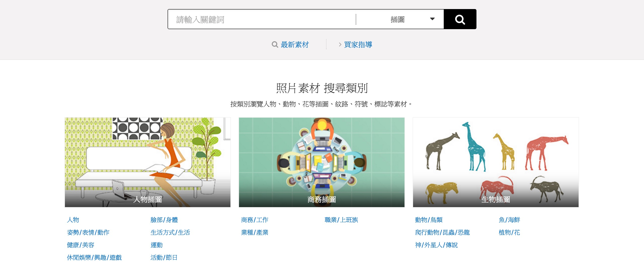Screen dimensions: 644x278
Task: Select the 運動 category
Action: pyautogui.click(x=156, y=245)
